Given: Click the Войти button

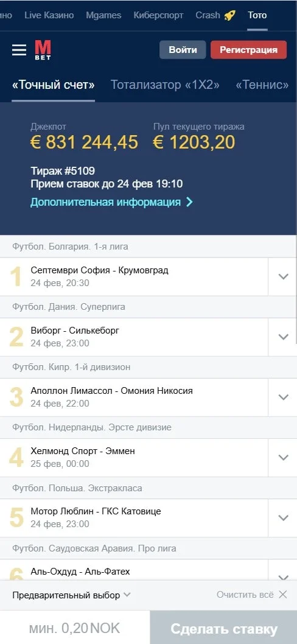Looking at the screenshot, I should click(183, 50).
